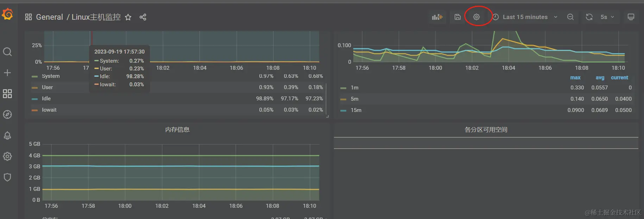
Task: Refresh the dashboard now
Action: [x=589, y=17]
